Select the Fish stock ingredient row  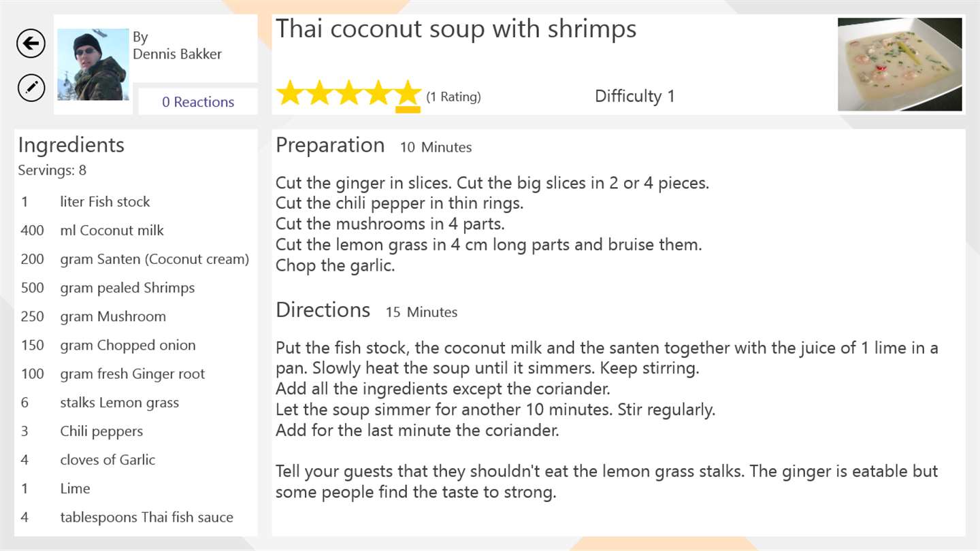pos(105,202)
